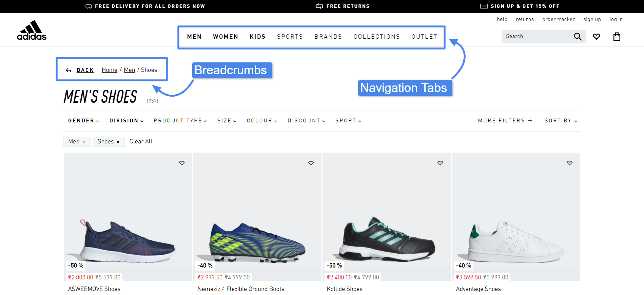
Task: Click Advantage Shoes product title
Action: pyautogui.click(x=478, y=289)
